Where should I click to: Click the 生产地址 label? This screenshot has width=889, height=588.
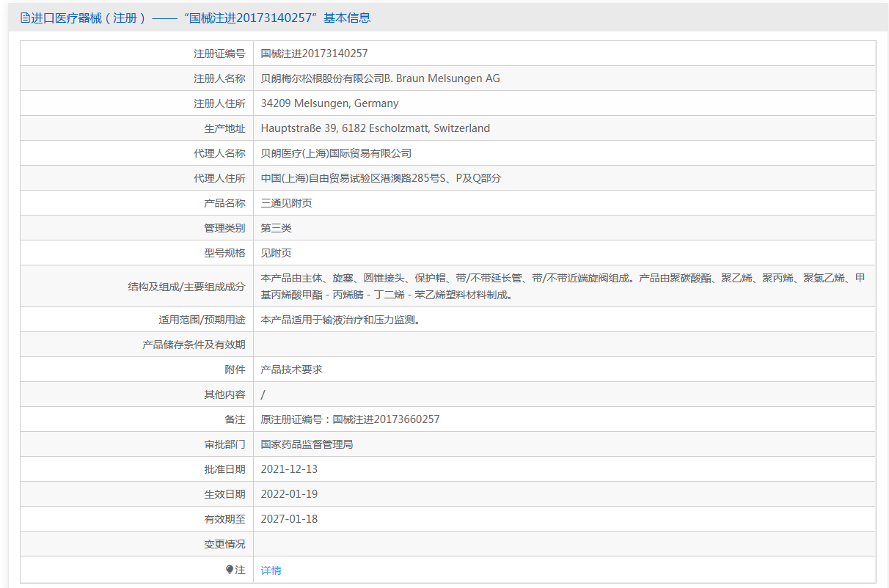[224, 128]
